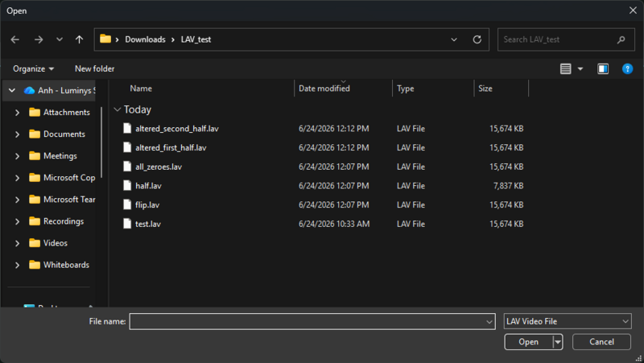Go back to previous folder
The height and width of the screenshot is (363, 644).
pos(15,39)
